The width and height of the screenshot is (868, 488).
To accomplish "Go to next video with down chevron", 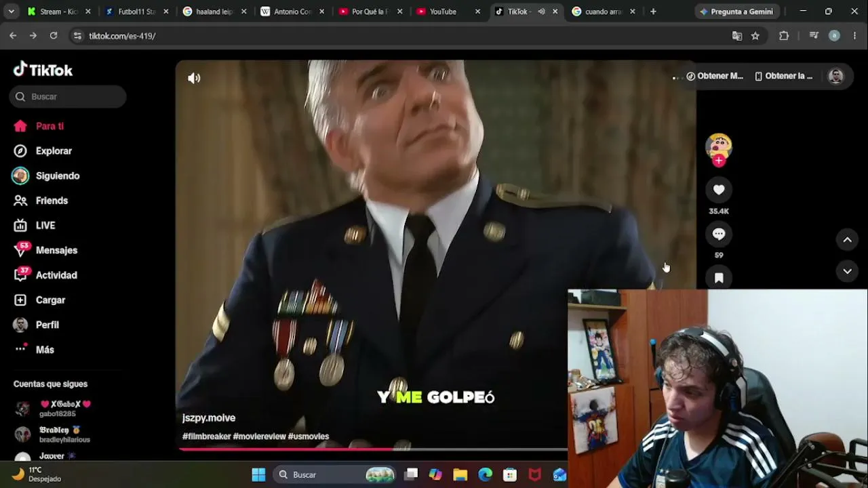I will (x=847, y=271).
